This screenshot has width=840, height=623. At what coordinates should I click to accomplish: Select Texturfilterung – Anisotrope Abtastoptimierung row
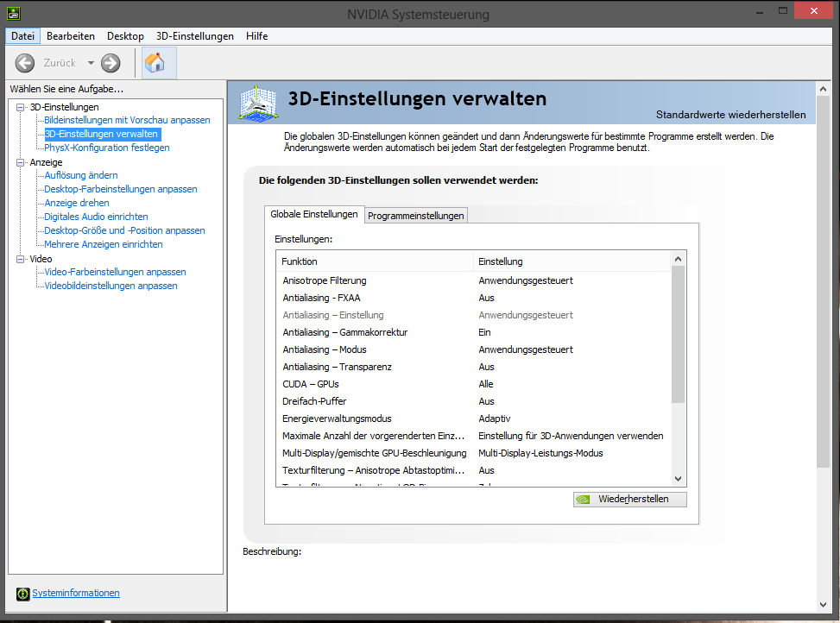474,470
